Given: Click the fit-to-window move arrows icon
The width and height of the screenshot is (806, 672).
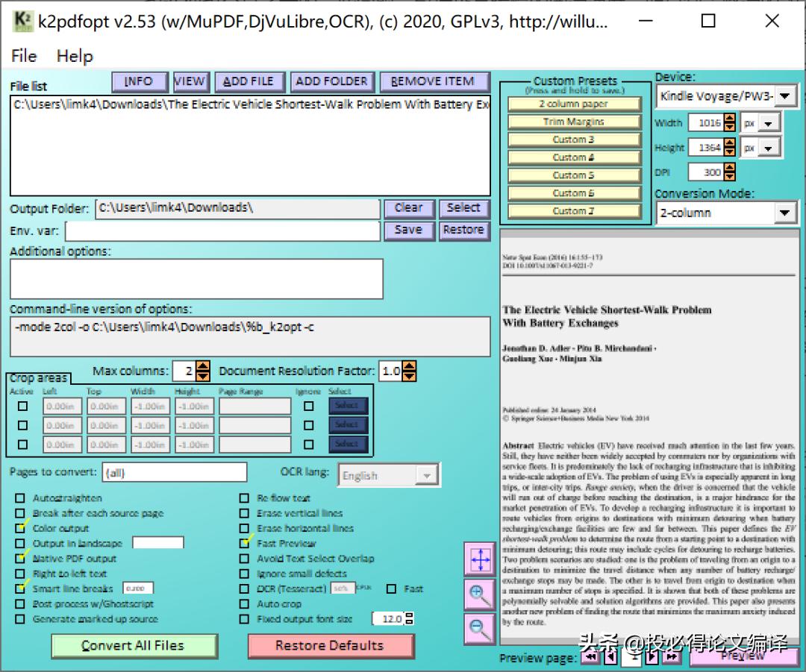Looking at the screenshot, I should coord(480,559).
